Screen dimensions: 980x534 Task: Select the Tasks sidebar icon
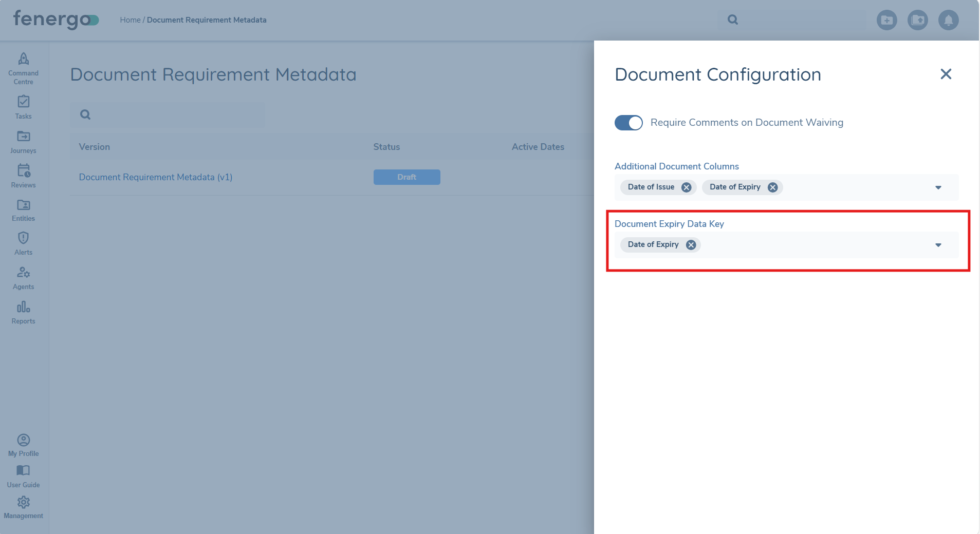click(x=23, y=105)
